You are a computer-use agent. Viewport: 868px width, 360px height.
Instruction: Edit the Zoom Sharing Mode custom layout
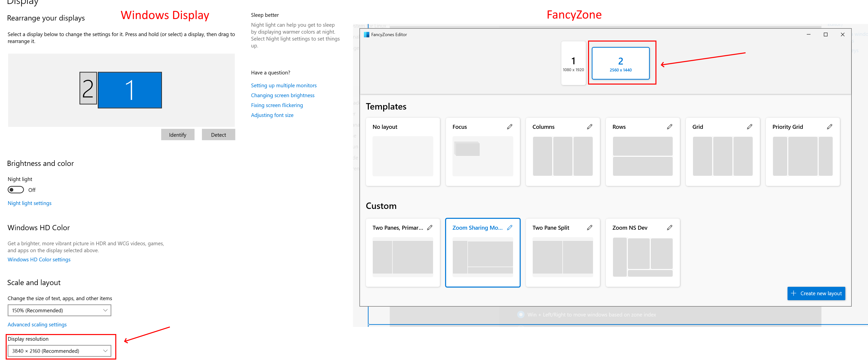(x=510, y=227)
